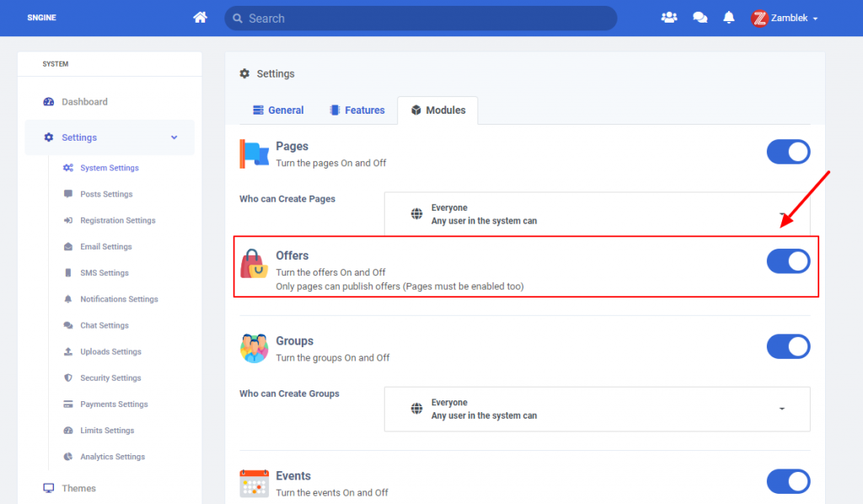Focus the Search input field

[421, 19]
